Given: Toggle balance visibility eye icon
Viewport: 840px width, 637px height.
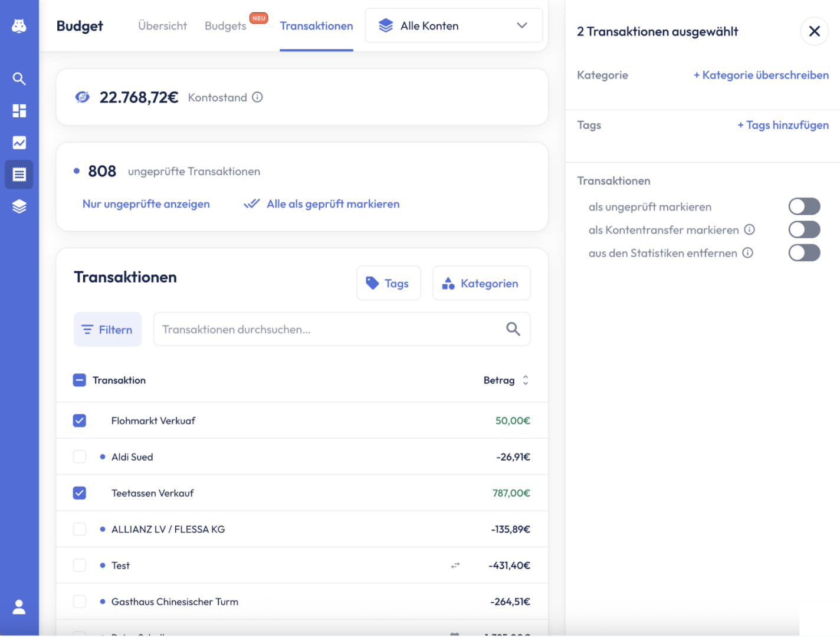Looking at the screenshot, I should (x=83, y=97).
